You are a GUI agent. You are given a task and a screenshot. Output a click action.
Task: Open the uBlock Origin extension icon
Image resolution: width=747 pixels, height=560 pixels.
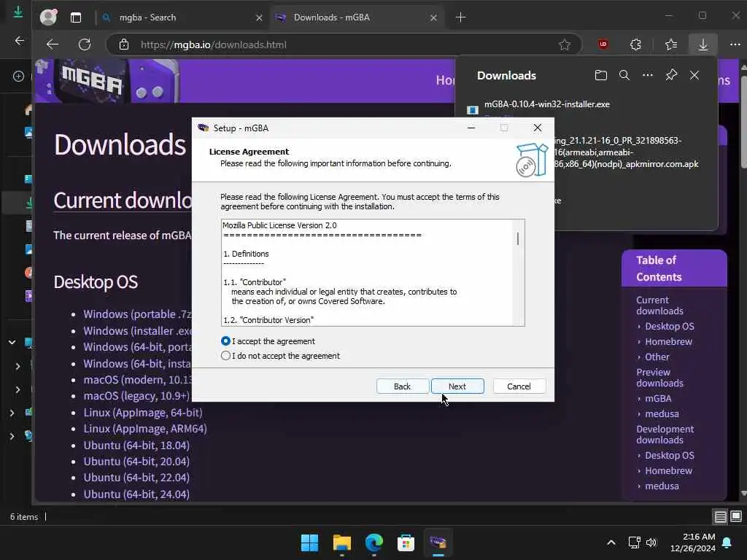603,44
